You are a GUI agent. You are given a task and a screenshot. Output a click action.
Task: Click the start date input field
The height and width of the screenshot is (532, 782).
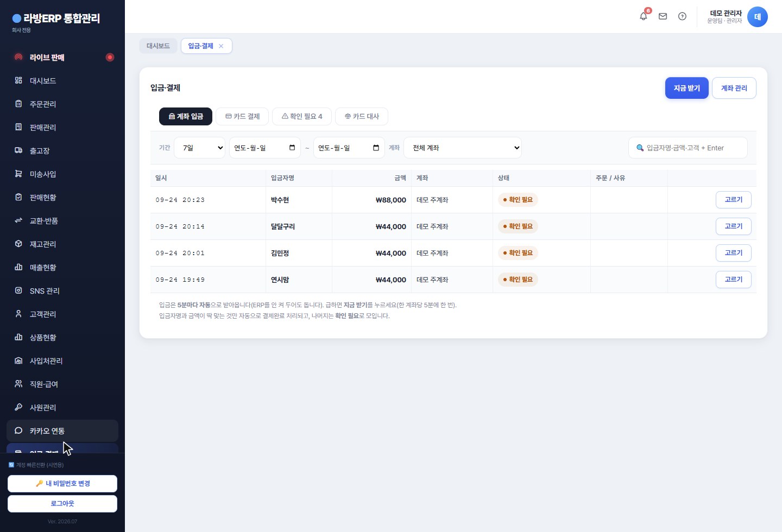[265, 148]
